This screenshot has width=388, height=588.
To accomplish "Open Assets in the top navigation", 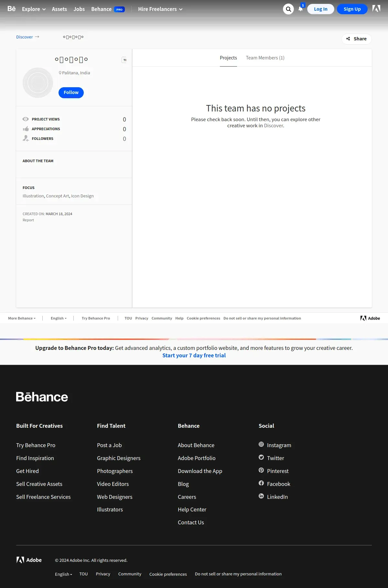I will click(59, 9).
